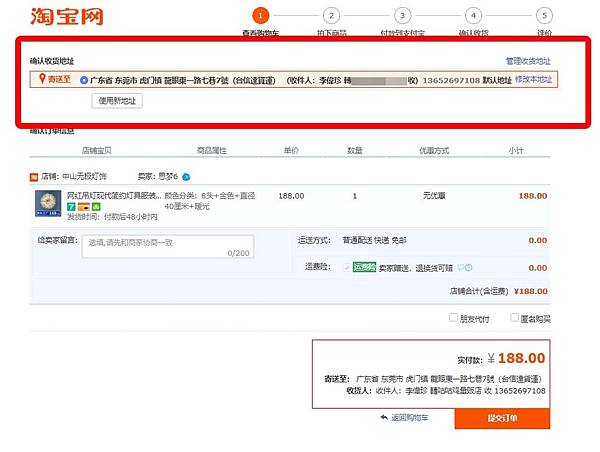
Task: Click the 普通配送 快递 免邮 shipping text
Action: 374,240
